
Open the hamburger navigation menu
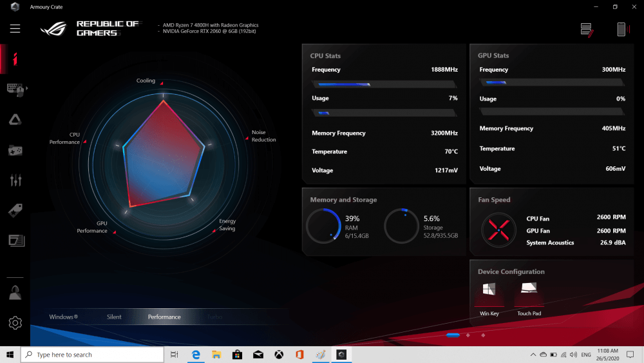[x=15, y=28]
